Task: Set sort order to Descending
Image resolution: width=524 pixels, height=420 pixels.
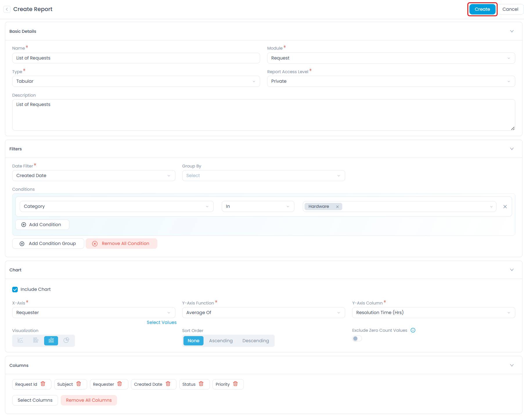Action: (256, 341)
